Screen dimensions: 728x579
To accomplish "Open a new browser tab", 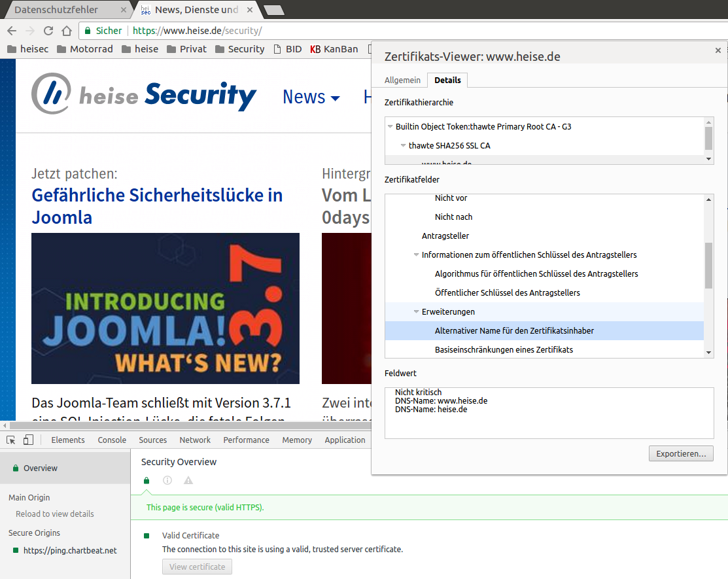I will pyautogui.click(x=274, y=10).
